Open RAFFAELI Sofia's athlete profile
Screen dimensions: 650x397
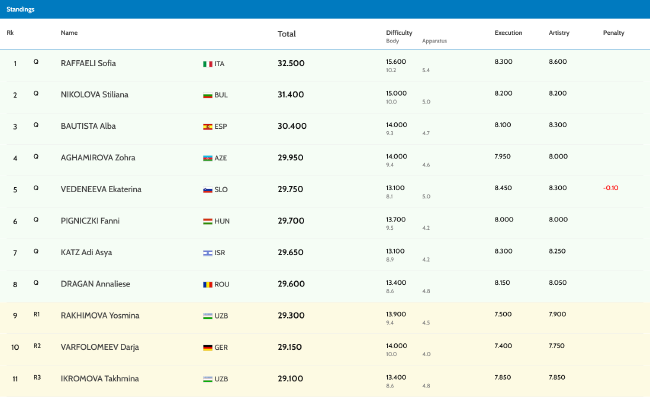point(88,63)
